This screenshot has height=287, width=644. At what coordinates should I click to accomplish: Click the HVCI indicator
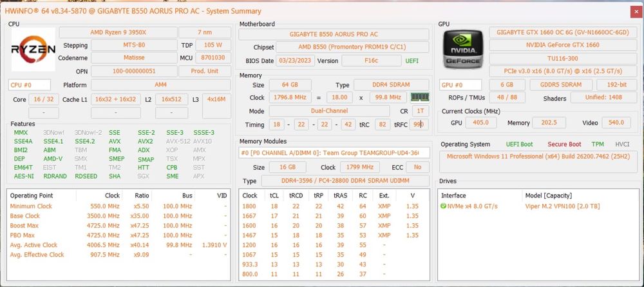click(x=622, y=144)
